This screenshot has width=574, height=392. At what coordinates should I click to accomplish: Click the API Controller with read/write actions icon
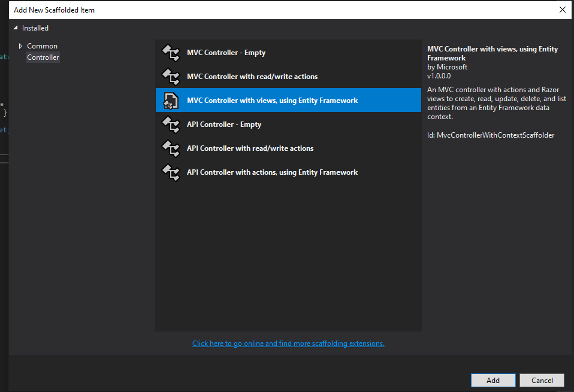171,148
